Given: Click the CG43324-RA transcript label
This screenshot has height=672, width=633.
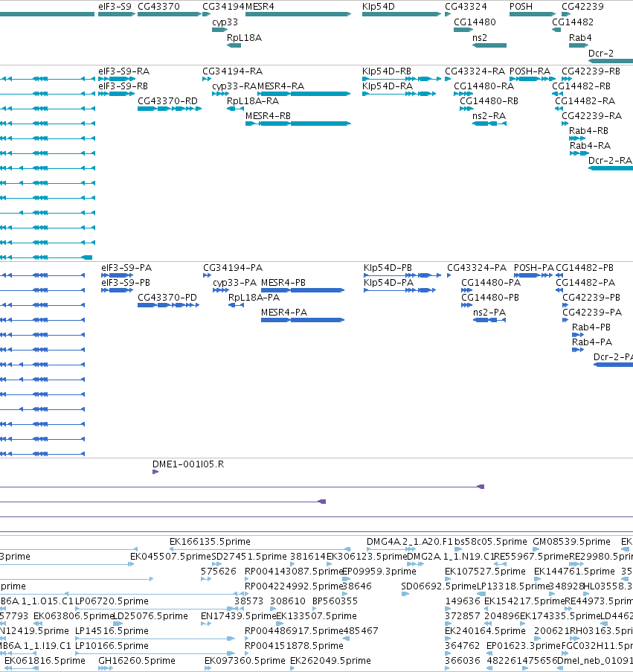Looking at the screenshot, I should pos(475,71).
